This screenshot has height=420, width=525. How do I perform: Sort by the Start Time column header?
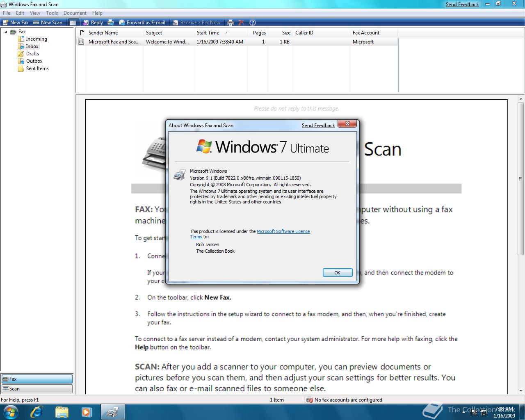pyautogui.click(x=221, y=33)
